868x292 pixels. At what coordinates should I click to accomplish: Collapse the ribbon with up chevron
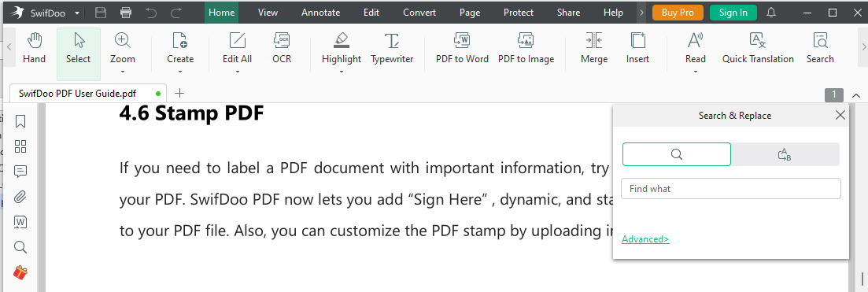pos(856,95)
